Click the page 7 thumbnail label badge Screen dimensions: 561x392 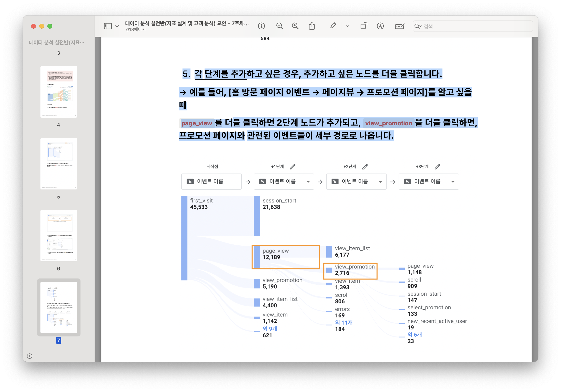coord(58,340)
